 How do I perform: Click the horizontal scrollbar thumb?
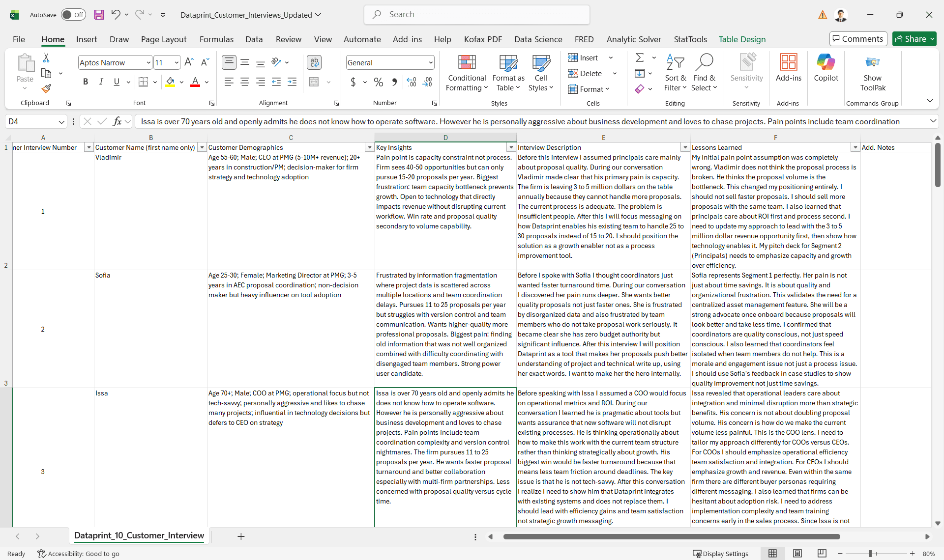672,536
